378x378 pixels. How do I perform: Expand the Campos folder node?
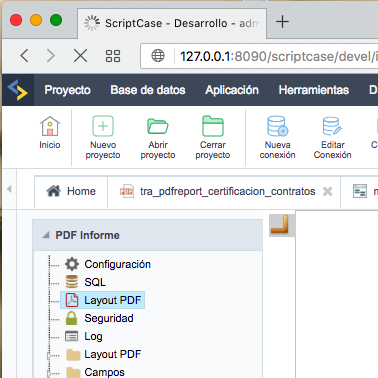tap(49, 374)
